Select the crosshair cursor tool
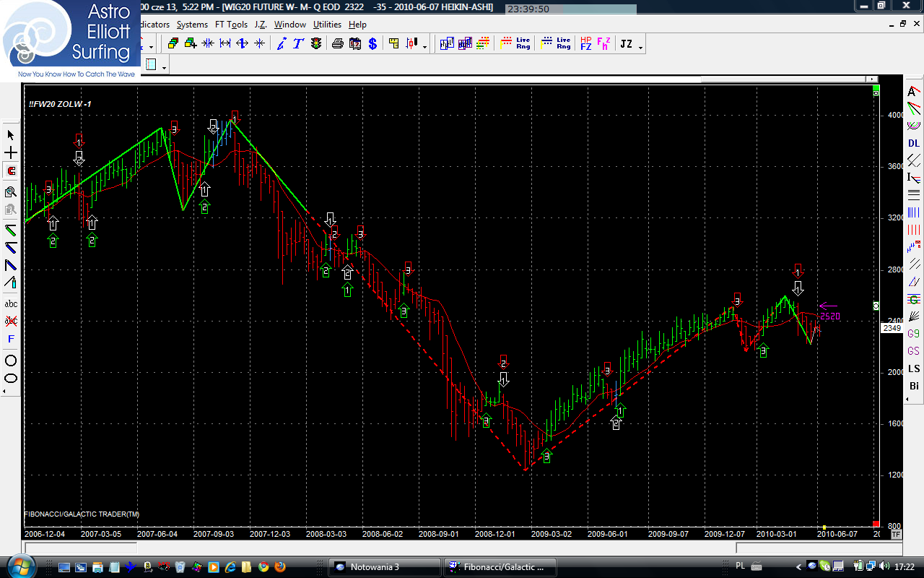This screenshot has width=924, height=578. click(11, 153)
